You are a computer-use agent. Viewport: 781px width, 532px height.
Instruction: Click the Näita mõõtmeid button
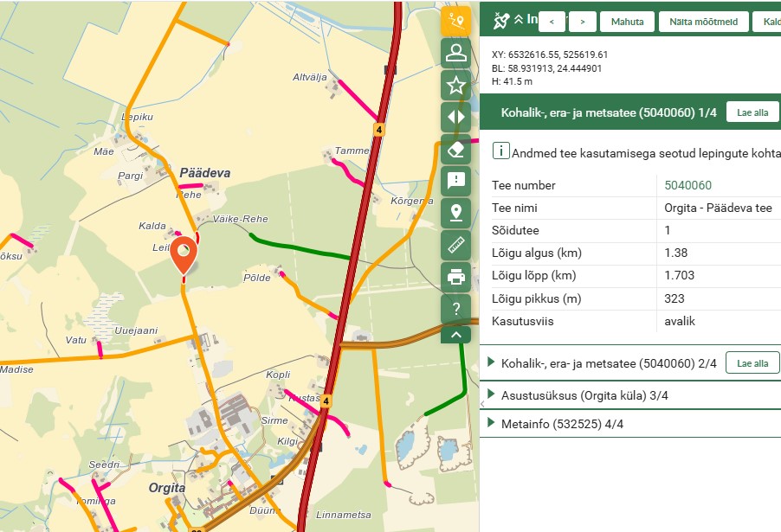[702, 22]
